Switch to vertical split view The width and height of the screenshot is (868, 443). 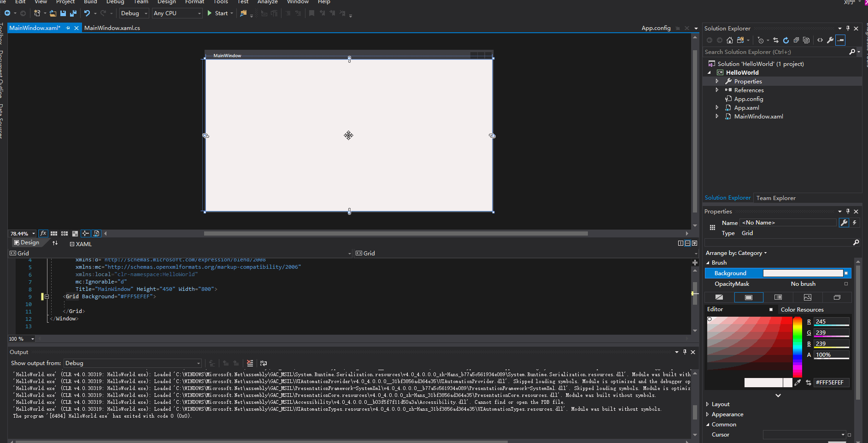pos(680,243)
